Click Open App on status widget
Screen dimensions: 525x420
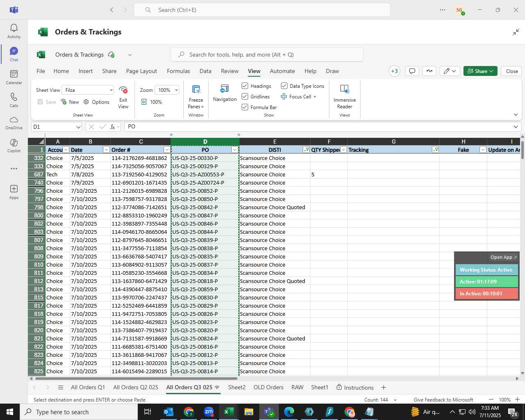[x=504, y=257]
